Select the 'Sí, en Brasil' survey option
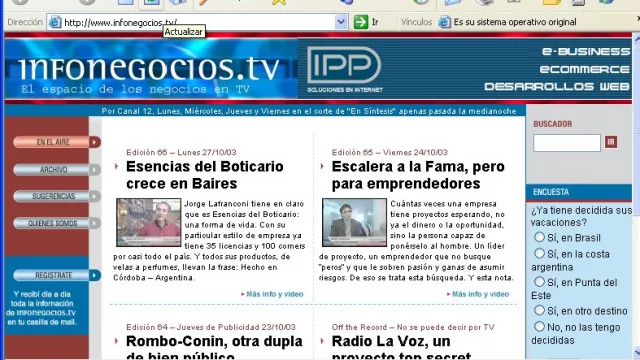This screenshot has height=360, width=640. [x=540, y=237]
